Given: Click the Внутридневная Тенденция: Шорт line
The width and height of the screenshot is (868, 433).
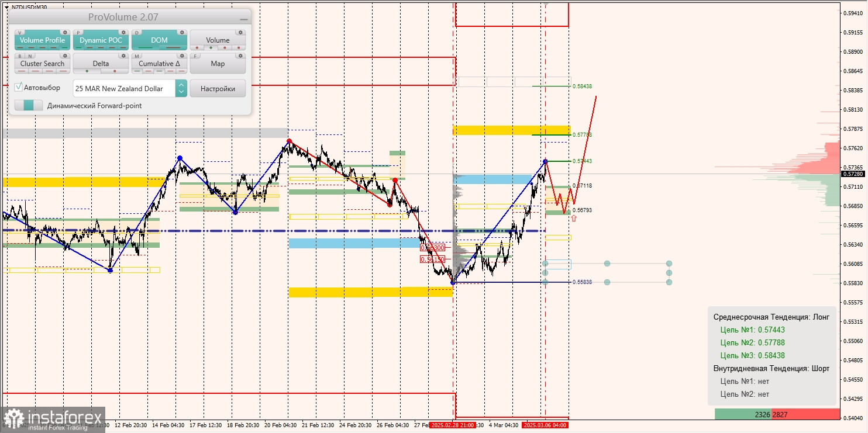Looking at the screenshot, I should [771, 368].
